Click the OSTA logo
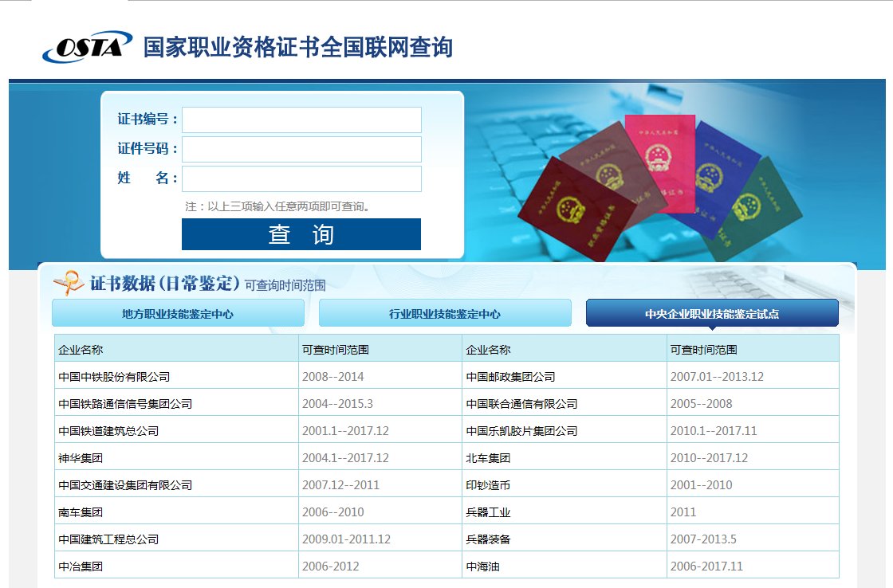This screenshot has height=588, width=893. (87, 47)
